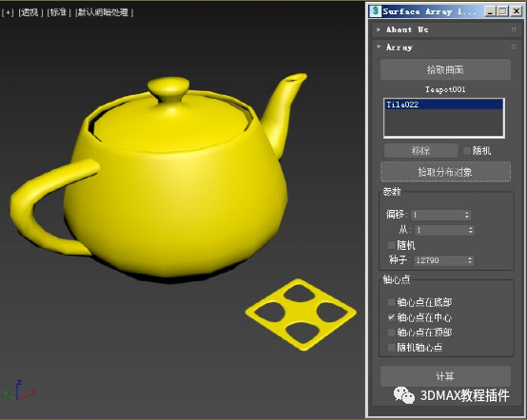The width and height of the screenshot is (527, 420).
Task: Click the XYZ axis gizmo in viewport corner
Action: click(x=19, y=391)
